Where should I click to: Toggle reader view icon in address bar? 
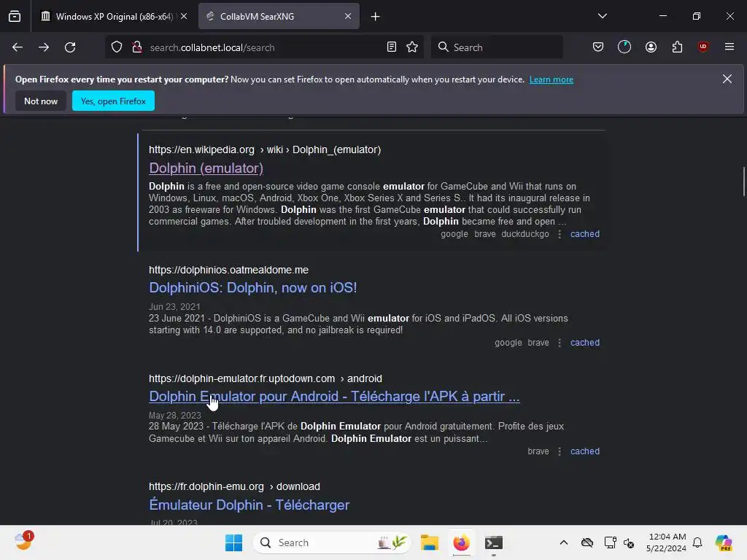coord(392,47)
